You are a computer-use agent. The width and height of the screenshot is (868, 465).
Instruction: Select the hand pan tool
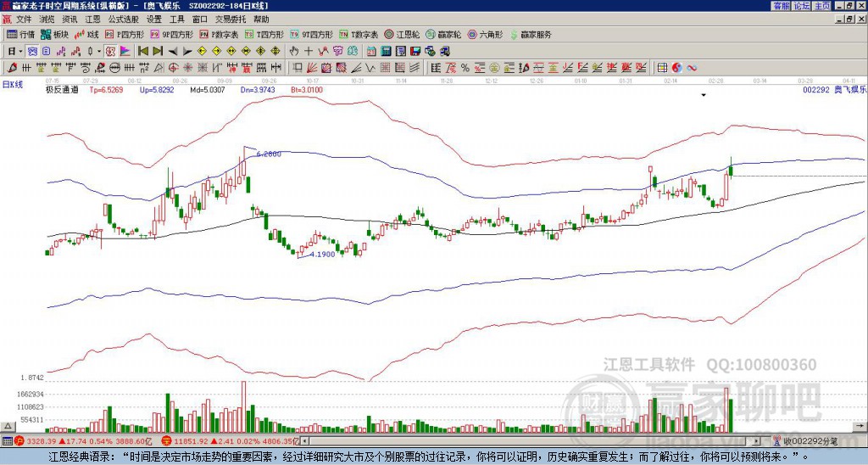(294, 51)
